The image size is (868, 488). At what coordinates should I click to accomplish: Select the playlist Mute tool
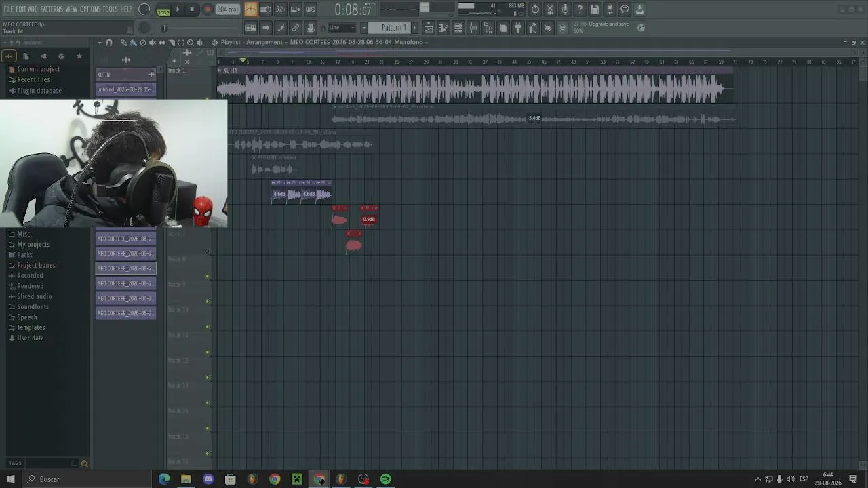pos(152,43)
